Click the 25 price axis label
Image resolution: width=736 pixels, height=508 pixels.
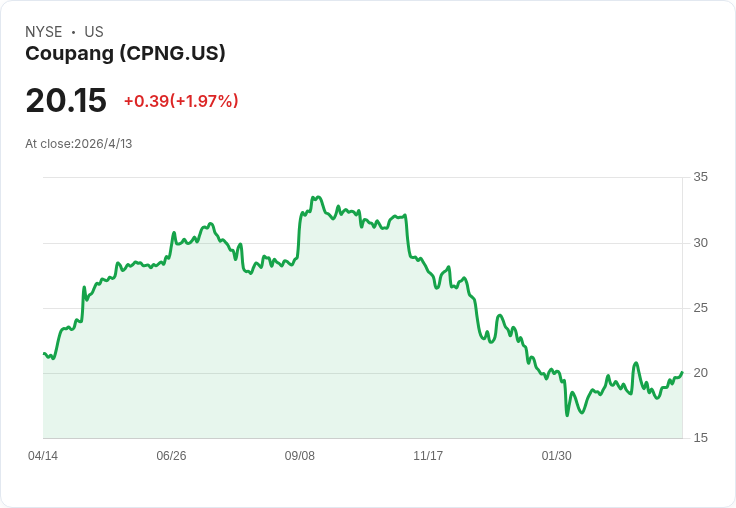[701, 308]
